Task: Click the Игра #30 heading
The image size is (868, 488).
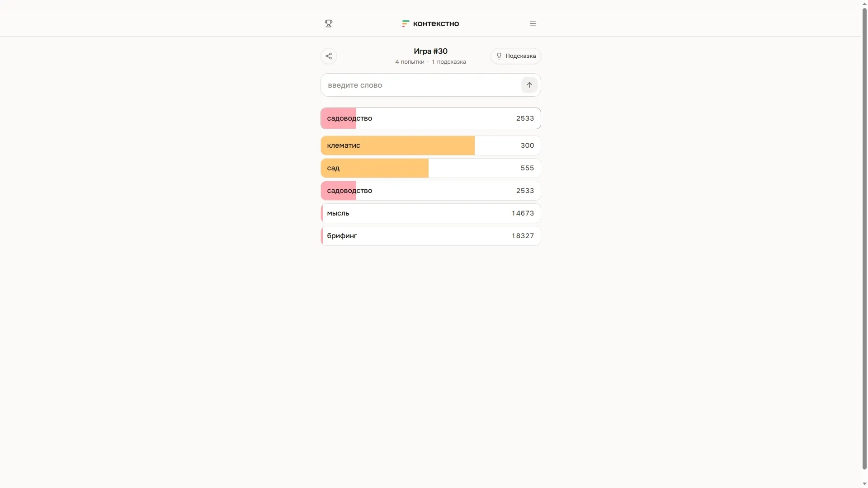Action: coord(430,51)
